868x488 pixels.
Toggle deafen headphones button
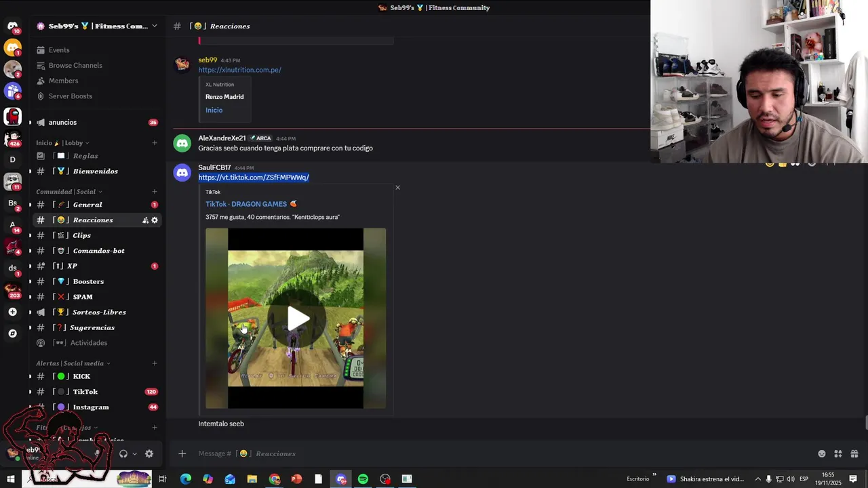click(123, 454)
